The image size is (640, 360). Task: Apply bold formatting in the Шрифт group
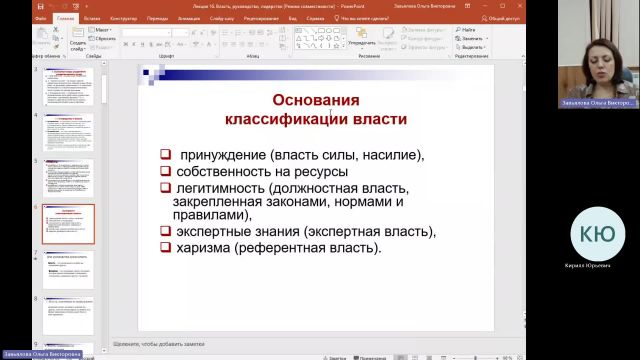pyautogui.click(x=126, y=44)
